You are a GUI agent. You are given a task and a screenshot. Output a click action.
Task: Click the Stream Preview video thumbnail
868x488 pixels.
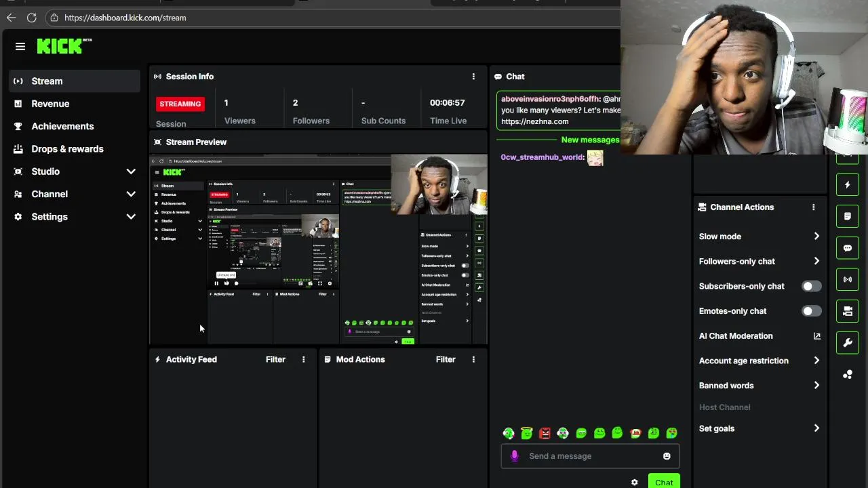tap(319, 249)
